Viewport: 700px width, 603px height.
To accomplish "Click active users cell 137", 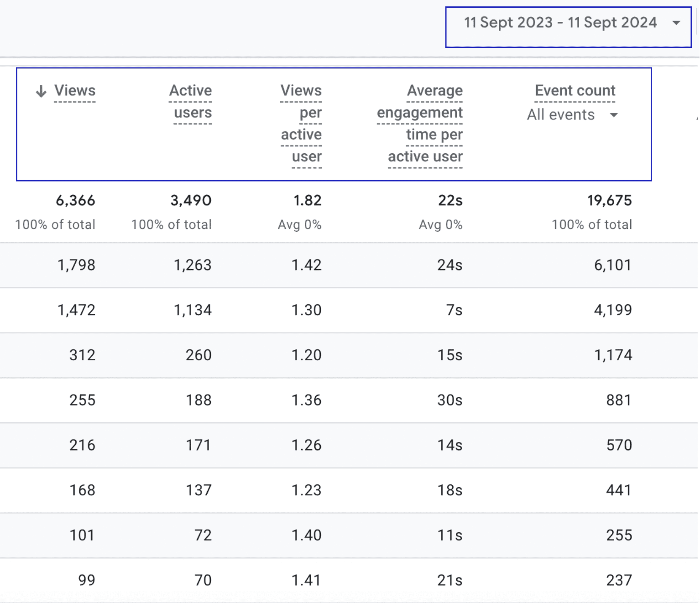I will 199,490.
